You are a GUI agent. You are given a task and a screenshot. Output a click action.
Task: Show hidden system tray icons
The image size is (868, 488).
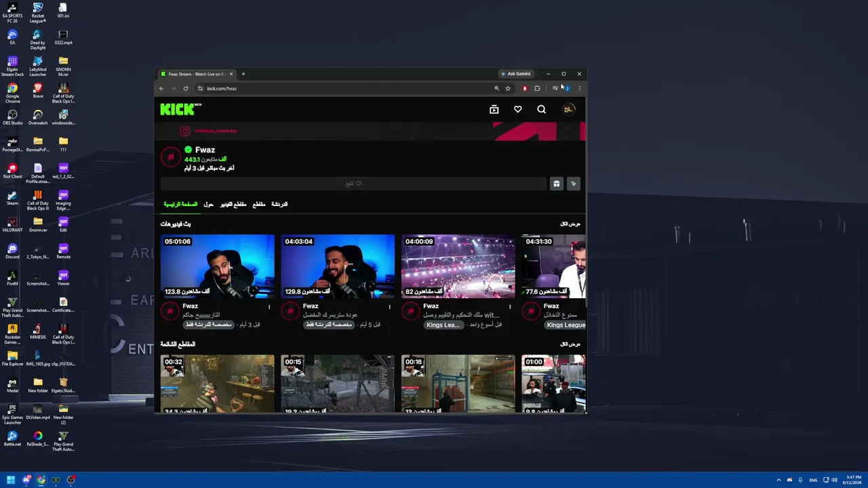[778, 480]
